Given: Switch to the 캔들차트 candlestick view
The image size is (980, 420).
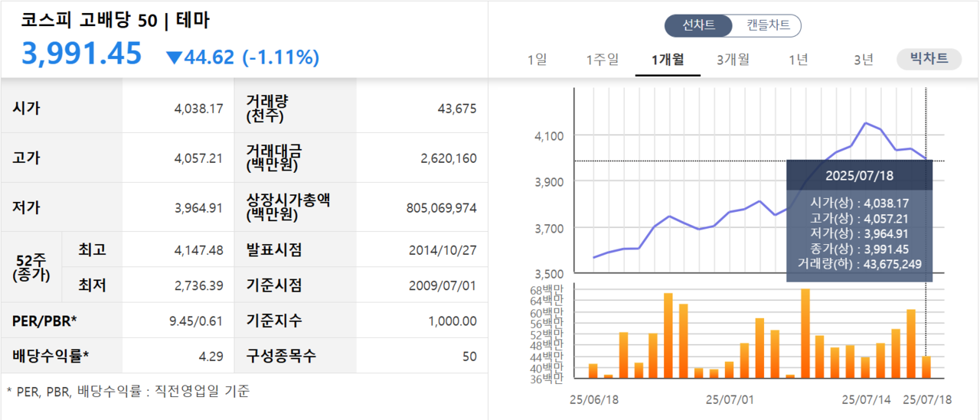Looking at the screenshot, I should tap(767, 25).
